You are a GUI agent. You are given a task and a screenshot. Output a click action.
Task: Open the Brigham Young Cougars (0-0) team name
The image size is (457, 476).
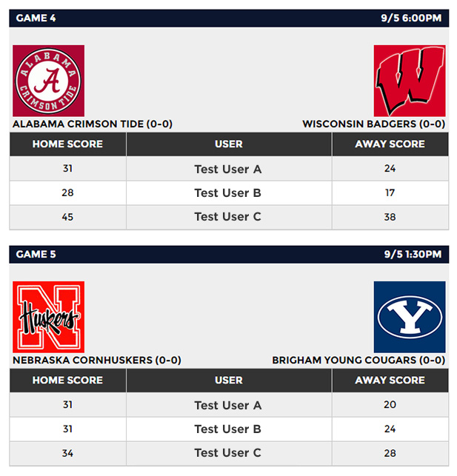click(x=358, y=360)
